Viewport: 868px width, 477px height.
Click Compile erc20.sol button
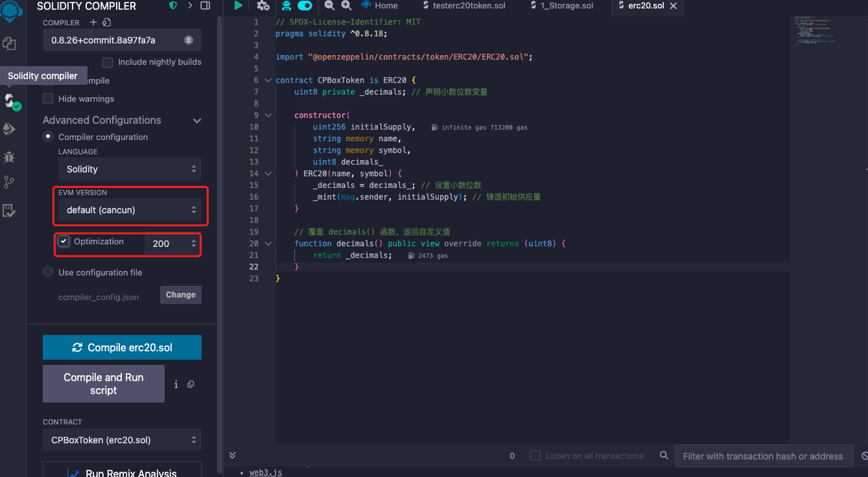coord(122,347)
